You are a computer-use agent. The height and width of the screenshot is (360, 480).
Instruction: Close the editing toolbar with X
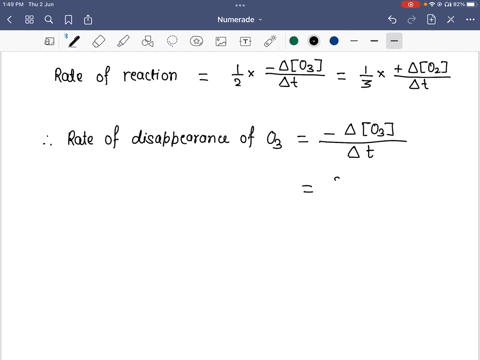pos(451,20)
